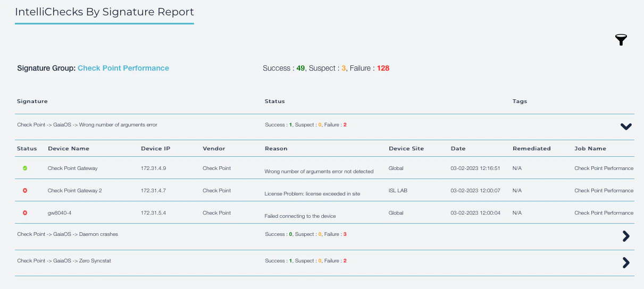Open the Check Point Performance signature group link
The image size is (644, 289).
(x=123, y=68)
